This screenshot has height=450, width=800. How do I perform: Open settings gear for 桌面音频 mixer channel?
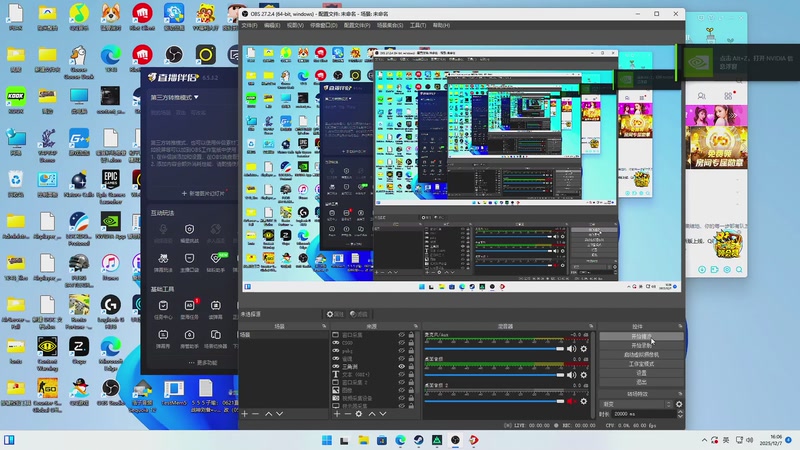coord(584,375)
